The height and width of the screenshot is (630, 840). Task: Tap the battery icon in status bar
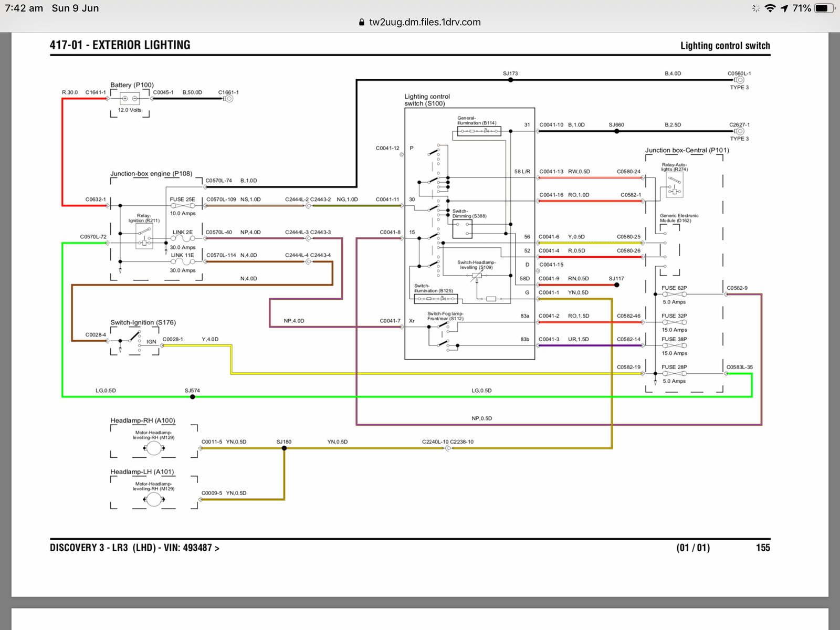[x=824, y=8]
